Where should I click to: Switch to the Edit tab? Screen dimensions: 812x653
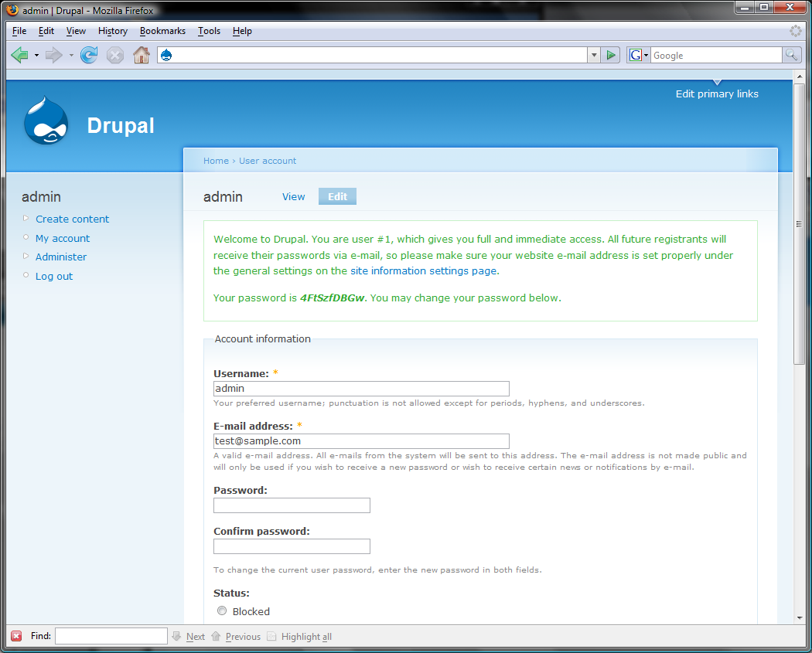click(337, 196)
